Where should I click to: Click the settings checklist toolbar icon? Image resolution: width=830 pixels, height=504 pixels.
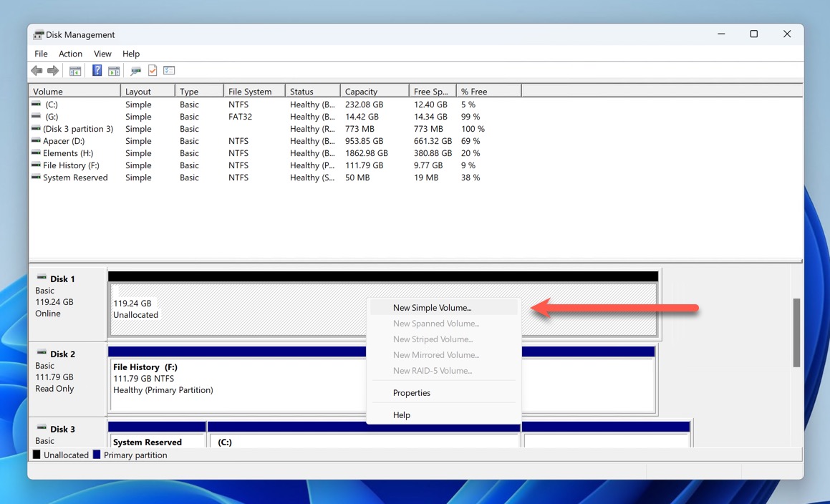click(169, 71)
